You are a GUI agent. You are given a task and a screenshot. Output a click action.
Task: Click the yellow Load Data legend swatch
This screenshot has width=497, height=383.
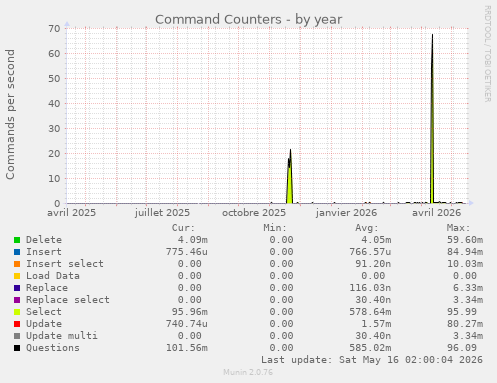pyautogui.click(x=17, y=276)
